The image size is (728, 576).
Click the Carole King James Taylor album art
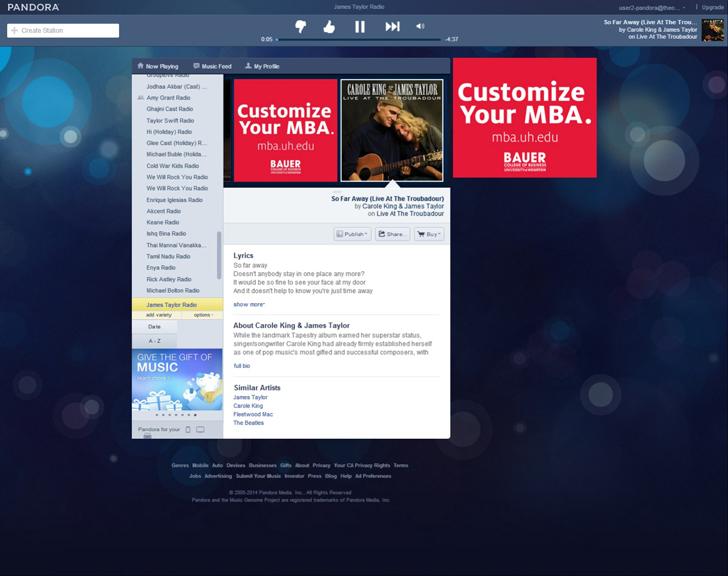(392, 130)
